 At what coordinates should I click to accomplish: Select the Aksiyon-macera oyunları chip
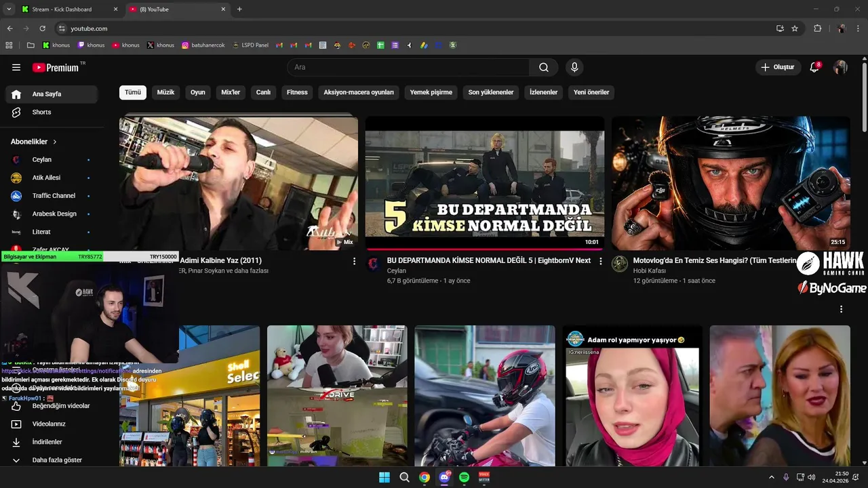[359, 92]
